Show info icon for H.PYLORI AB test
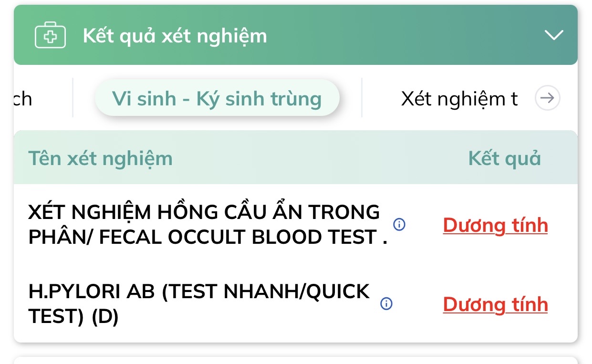The height and width of the screenshot is (364, 592). [386, 303]
